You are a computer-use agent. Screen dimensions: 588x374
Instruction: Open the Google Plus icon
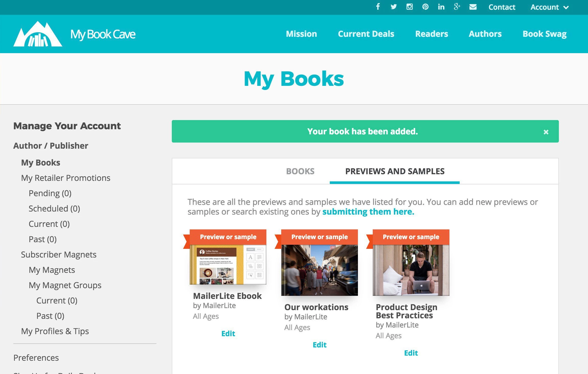[x=457, y=7]
